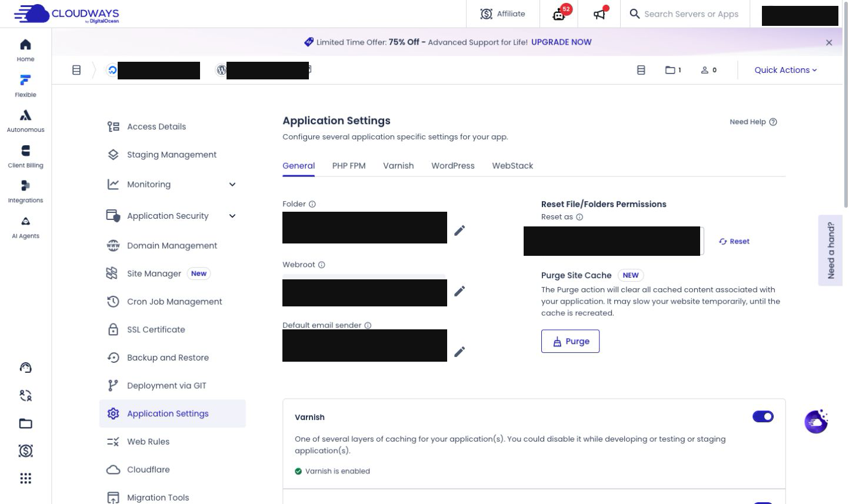The image size is (849, 504).
Task: Click the Purge button
Action: click(570, 341)
